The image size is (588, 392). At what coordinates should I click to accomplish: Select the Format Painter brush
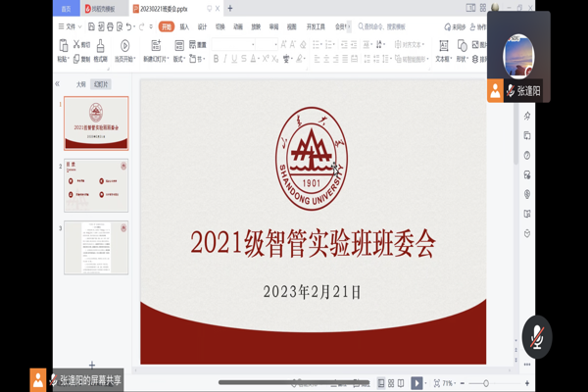click(x=101, y=46)
